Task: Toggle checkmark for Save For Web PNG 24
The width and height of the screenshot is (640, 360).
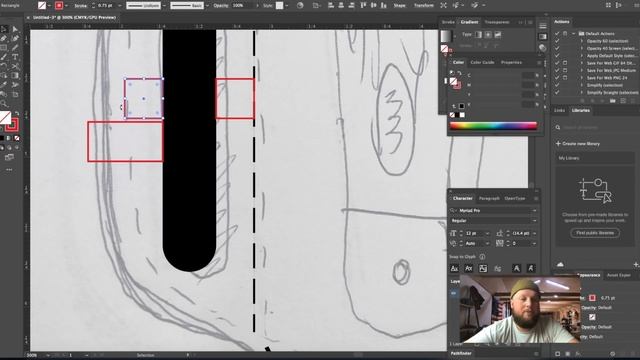Action: tap(557, 78)
